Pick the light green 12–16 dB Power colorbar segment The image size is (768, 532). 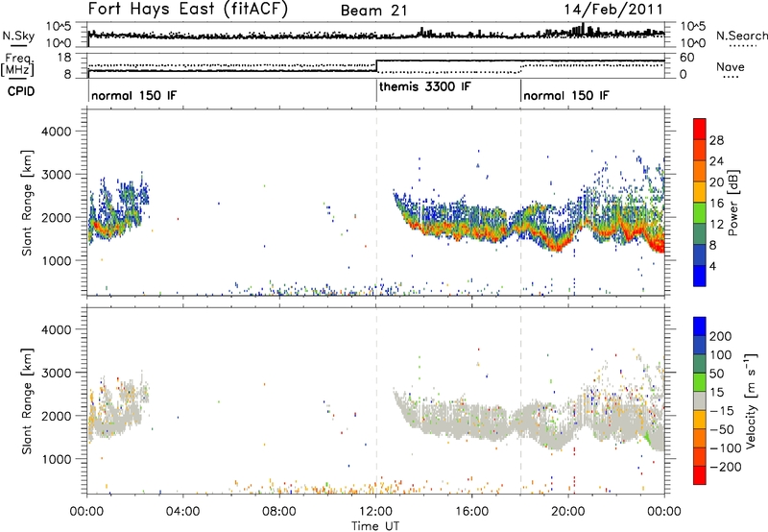pyautogui.click(x=700, y=213)
